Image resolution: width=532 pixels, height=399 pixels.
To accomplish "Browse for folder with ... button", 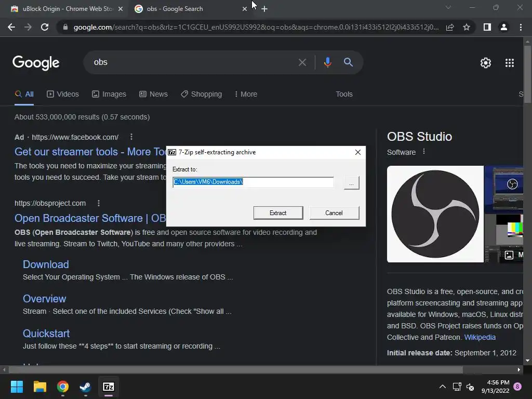I will tap(352, 183).
